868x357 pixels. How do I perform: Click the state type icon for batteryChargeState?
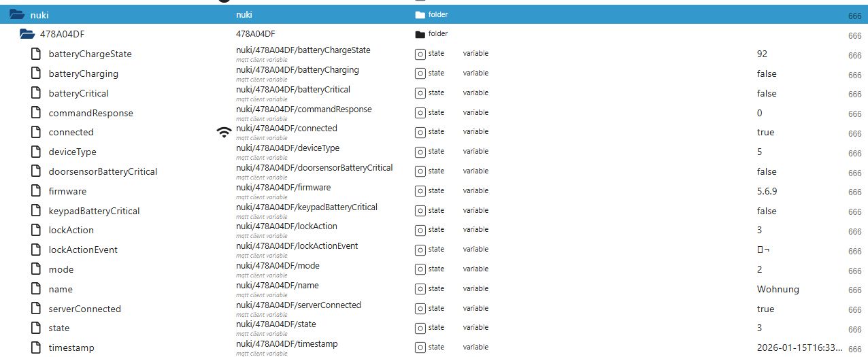point(420,54)
